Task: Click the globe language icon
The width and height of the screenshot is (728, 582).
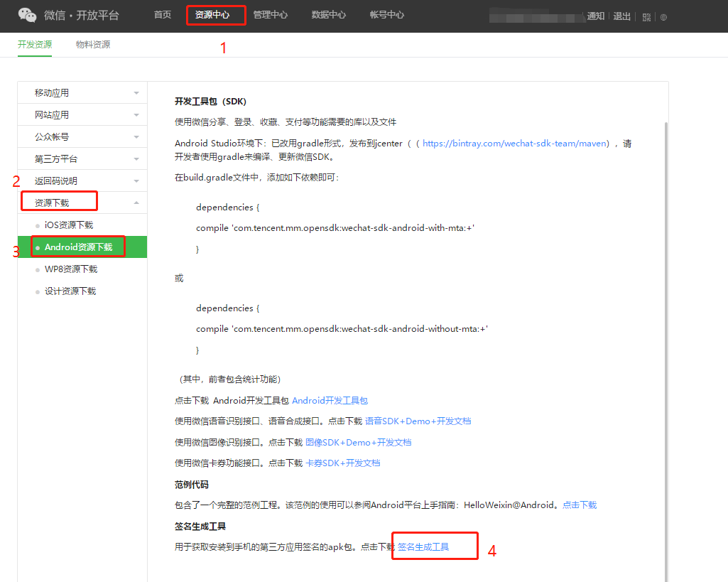Action: (663, 17)
